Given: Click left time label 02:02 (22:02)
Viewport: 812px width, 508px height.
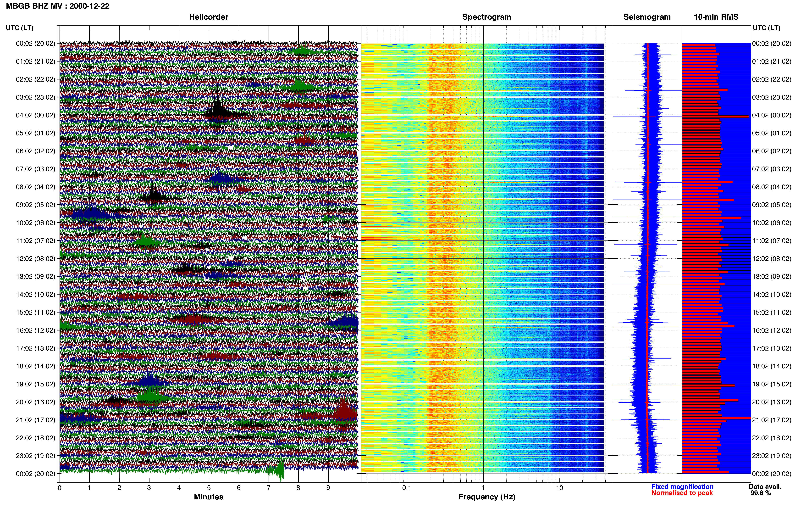Looking at the screenshot, I should [36, 79].
